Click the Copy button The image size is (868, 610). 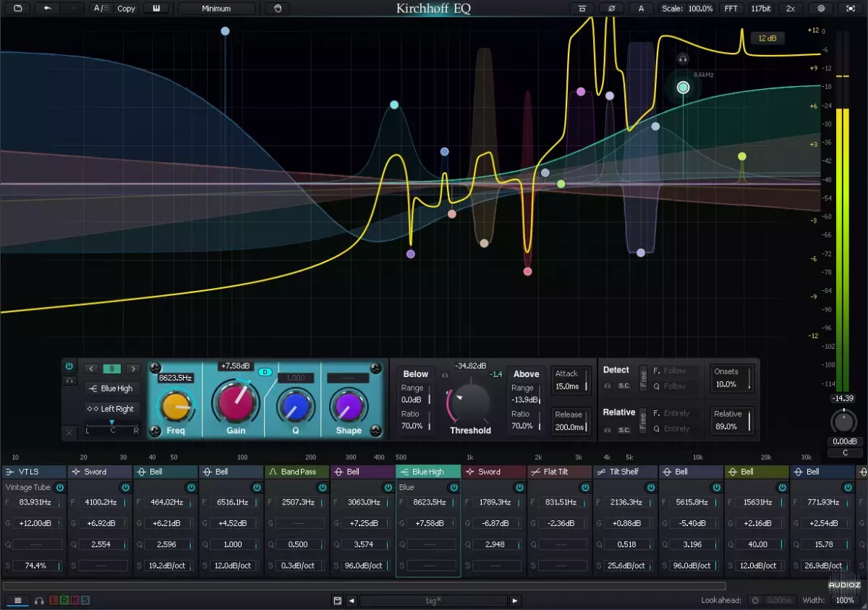(126, 9)
